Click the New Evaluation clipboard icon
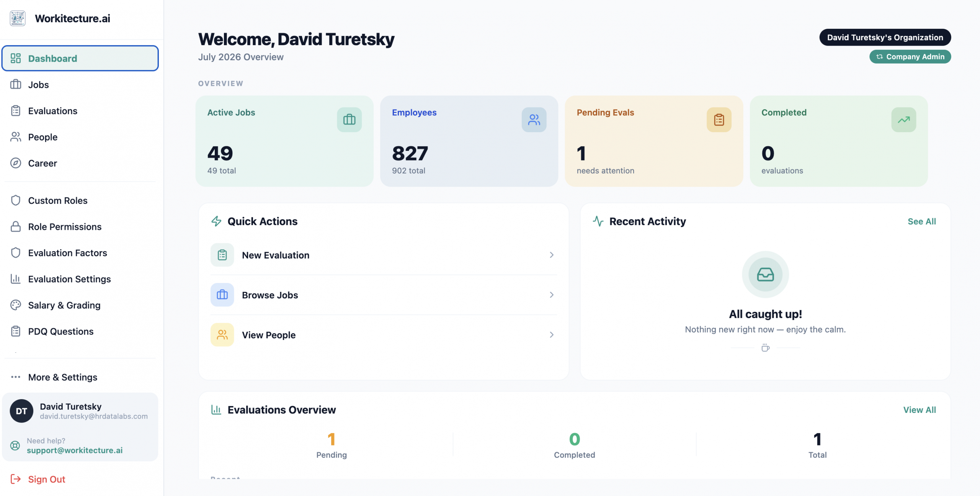 point(222,255)
